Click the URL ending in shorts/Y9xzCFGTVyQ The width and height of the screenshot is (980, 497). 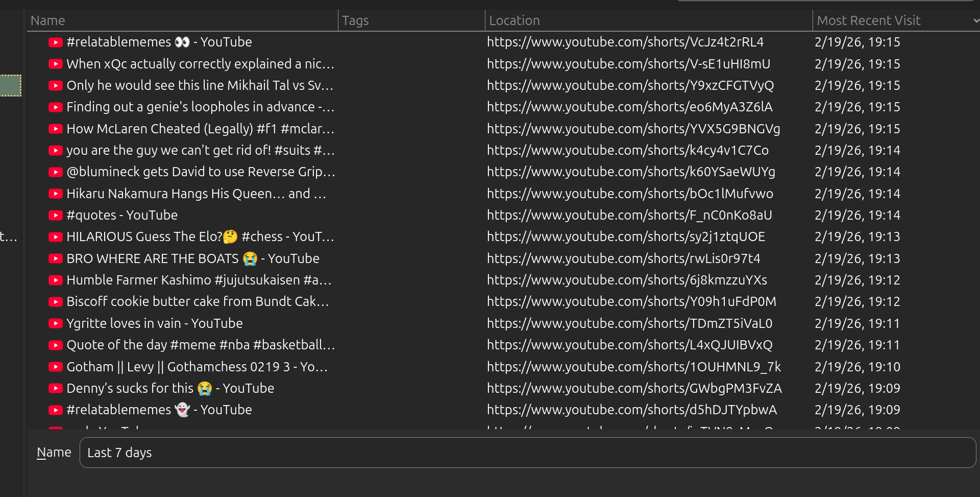tap(630, 85)
